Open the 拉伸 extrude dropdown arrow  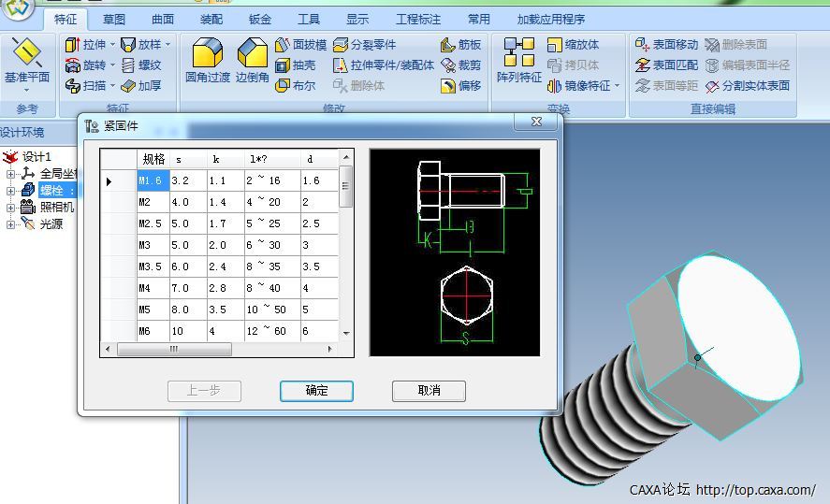(112, 45)
